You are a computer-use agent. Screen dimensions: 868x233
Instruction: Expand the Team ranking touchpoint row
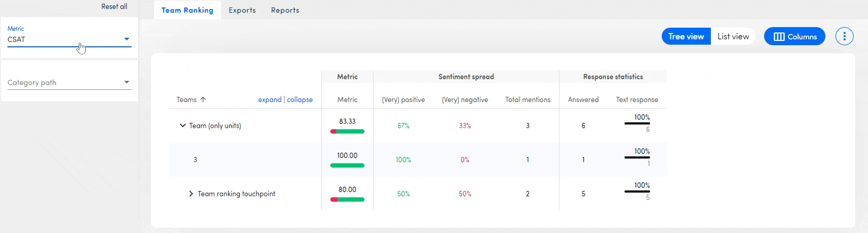191,194
